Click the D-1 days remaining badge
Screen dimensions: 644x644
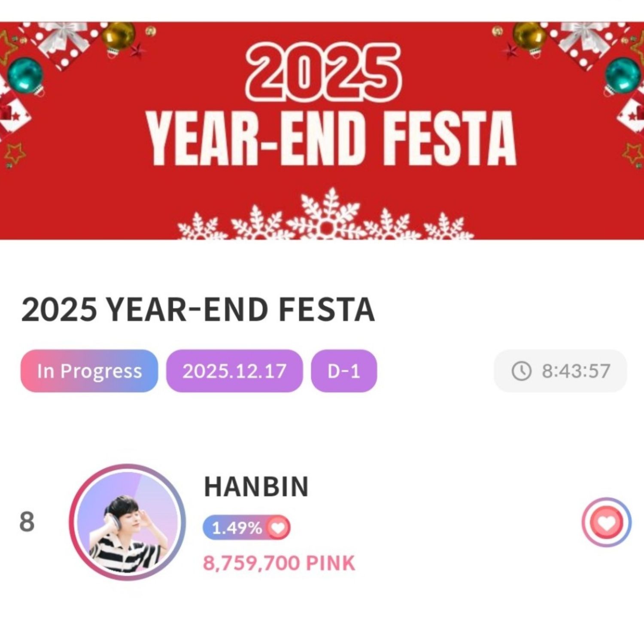pos(343,371)
